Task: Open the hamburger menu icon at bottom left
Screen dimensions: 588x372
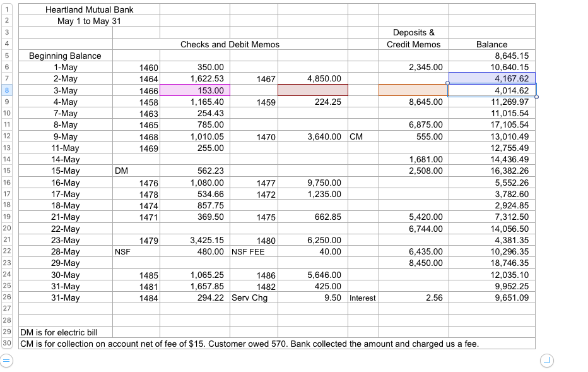Action: click(x=6, y=360)
